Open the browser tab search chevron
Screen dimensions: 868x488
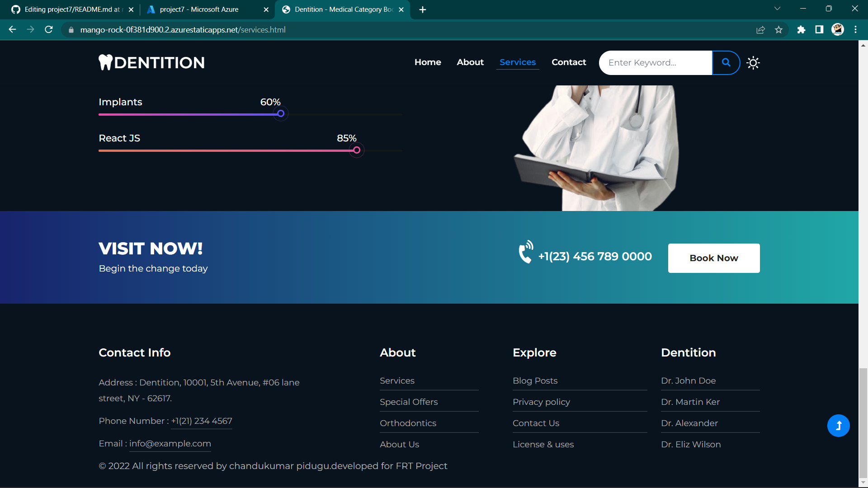click(x=777, y=8)
